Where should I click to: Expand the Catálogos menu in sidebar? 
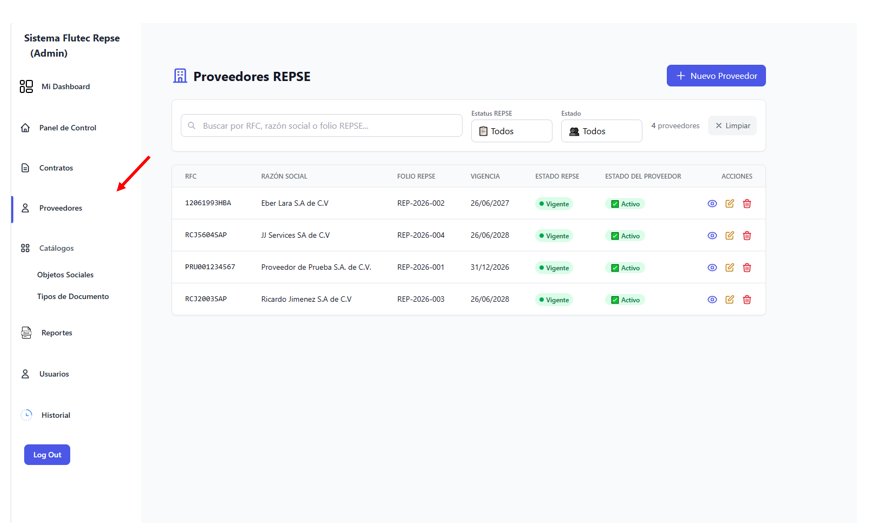tap(56, 248)
